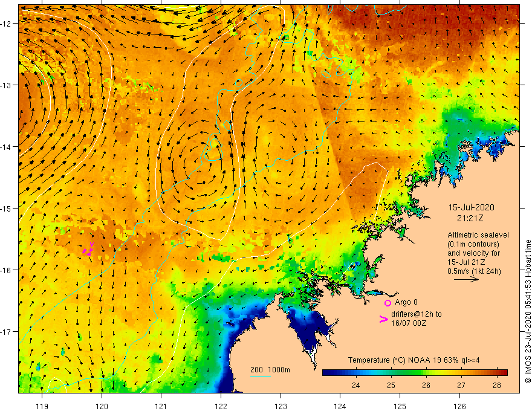The height and width of the screenshot is (411, 532).
Task: Click the 'and velocity for' legend line
Action: pyautogui.click(x=473, y=253)
